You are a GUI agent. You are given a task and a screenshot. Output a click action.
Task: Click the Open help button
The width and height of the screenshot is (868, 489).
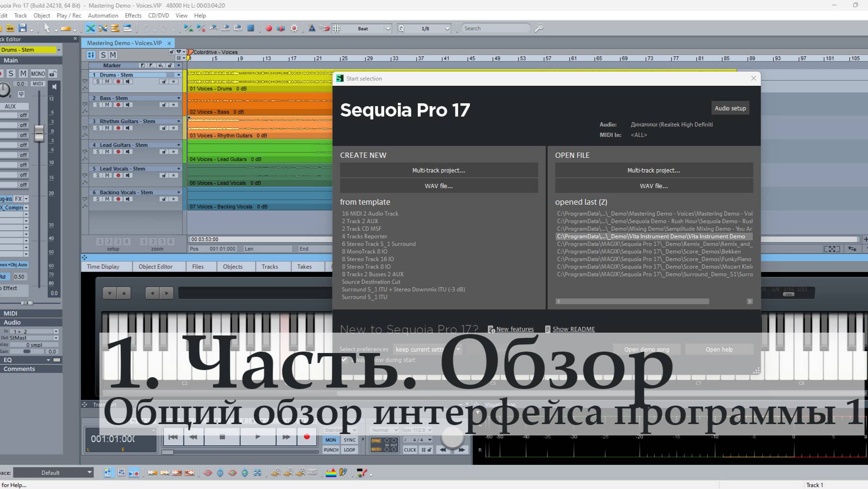coord(719,350)
